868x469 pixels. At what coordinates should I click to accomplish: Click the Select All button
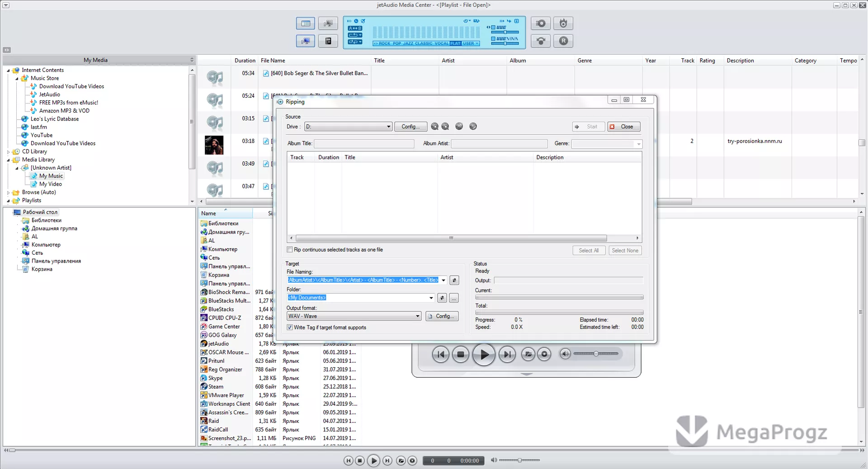pos(589,250)
